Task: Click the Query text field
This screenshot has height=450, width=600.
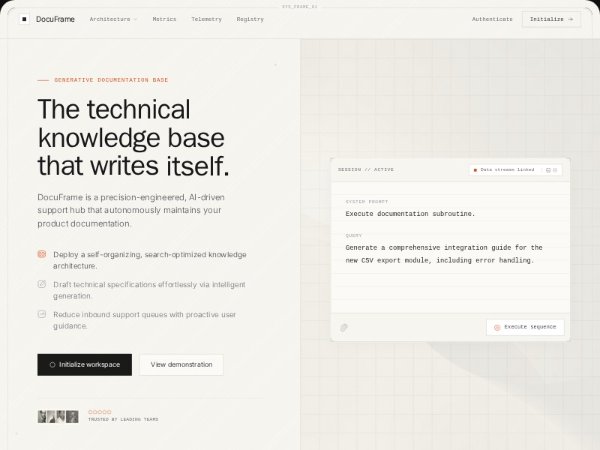Action: pyautogui.click(x=449, y=253)
